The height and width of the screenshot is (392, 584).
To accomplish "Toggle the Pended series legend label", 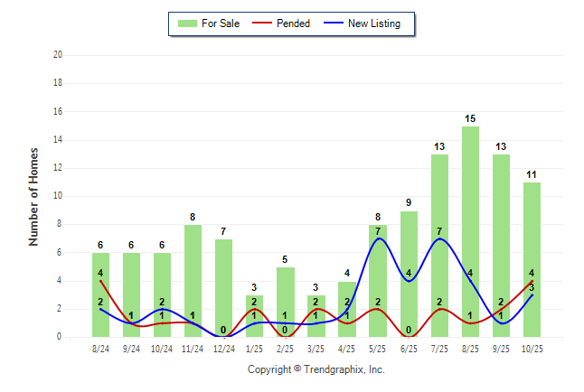I will (294, 23).
